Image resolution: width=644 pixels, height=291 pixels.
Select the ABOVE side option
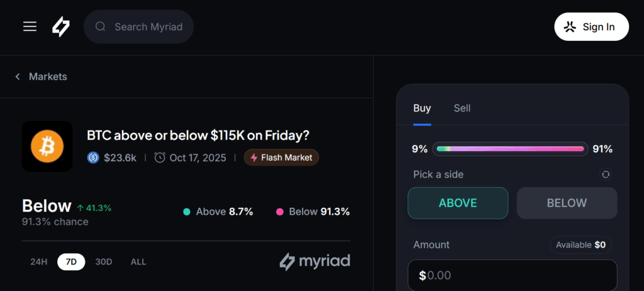458,203
